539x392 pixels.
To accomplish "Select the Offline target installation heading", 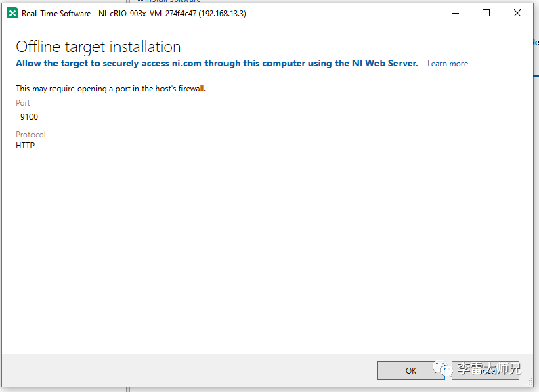I will (98, 47).
